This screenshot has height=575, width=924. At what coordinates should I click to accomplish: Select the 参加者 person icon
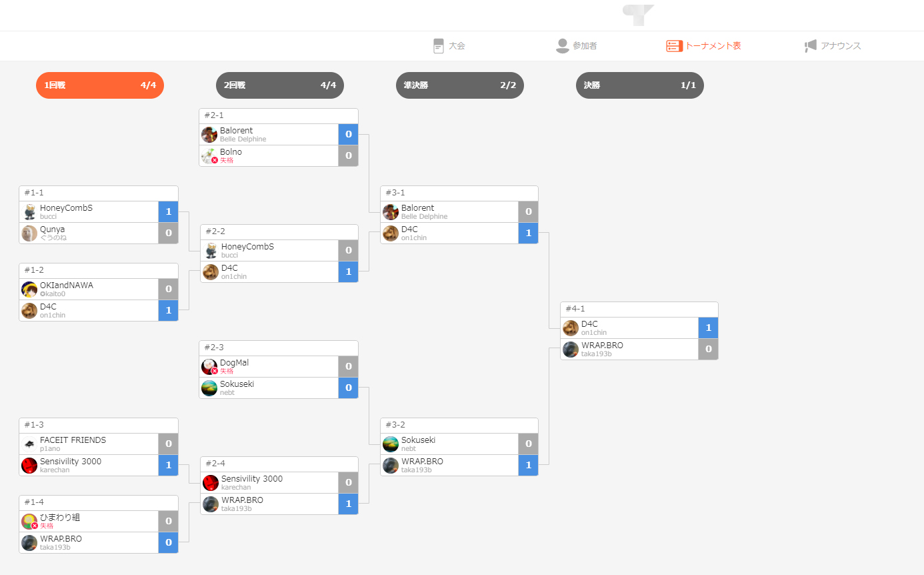pyautogui.click(x=562, y=46)
